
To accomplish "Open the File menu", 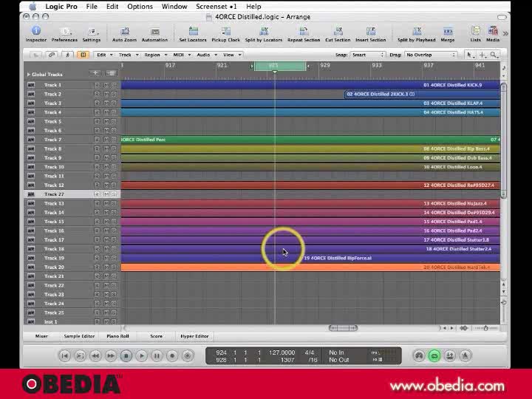I will [92, 7].
